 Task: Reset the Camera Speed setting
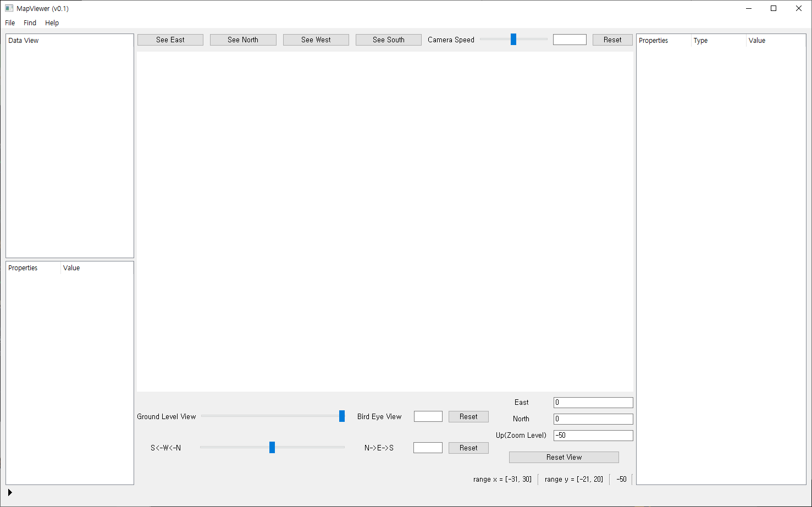tap(612, 40)
